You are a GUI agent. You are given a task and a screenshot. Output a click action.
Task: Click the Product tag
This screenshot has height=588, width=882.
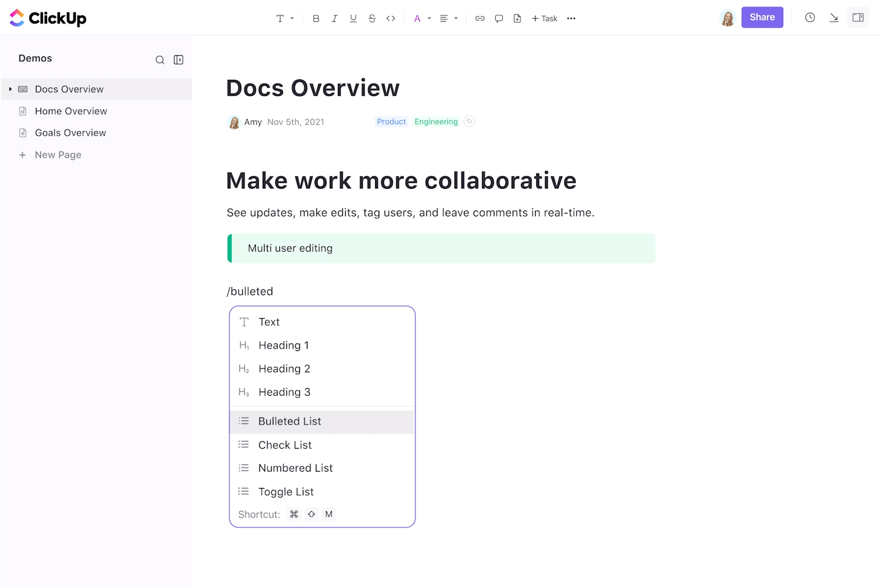[x=391, y=121]
